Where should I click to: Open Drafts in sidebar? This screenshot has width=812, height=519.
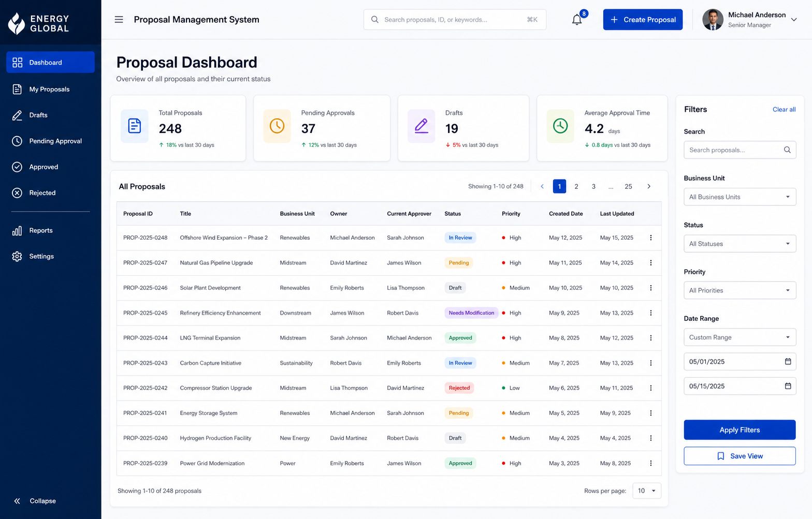point(50,115)
